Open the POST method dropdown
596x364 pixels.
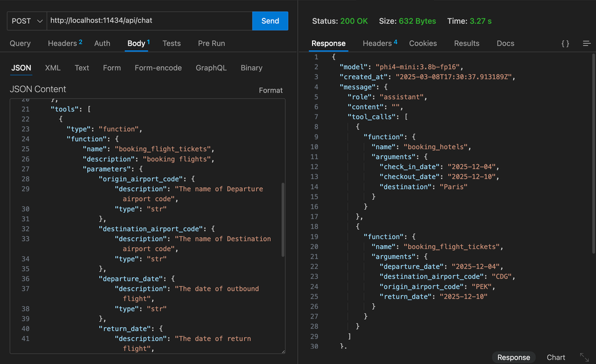27,21
